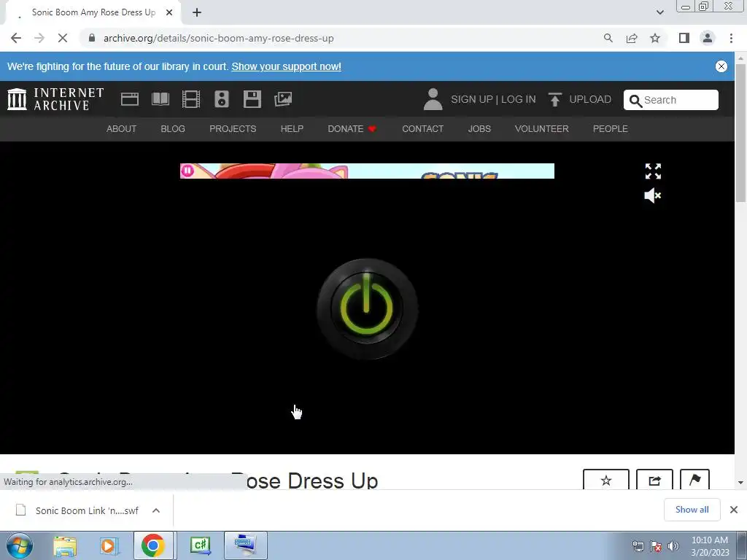Screen dimensions: 747x560
Task: Open the BLOG menu item
Action: [173, 128]
